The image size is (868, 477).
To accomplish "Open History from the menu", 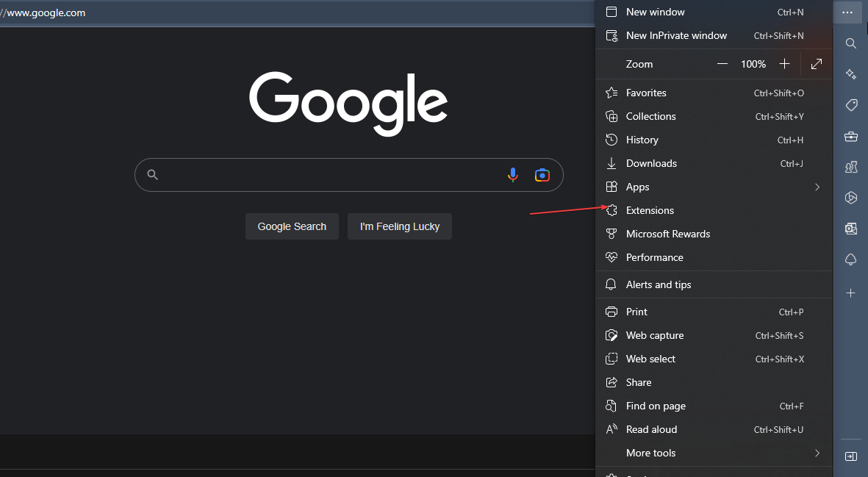I will click(x=714, y=140).
